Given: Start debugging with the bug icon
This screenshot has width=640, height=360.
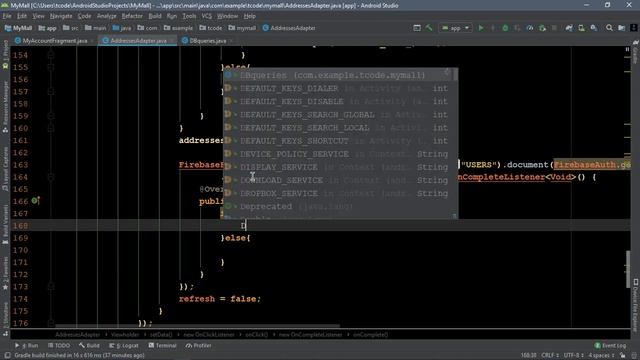Looking at the screenshot, I should tap(505, 28).
